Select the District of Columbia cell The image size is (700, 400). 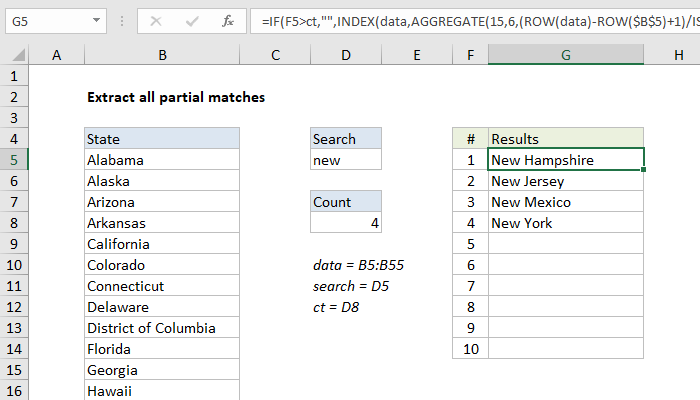click(161, 328)
